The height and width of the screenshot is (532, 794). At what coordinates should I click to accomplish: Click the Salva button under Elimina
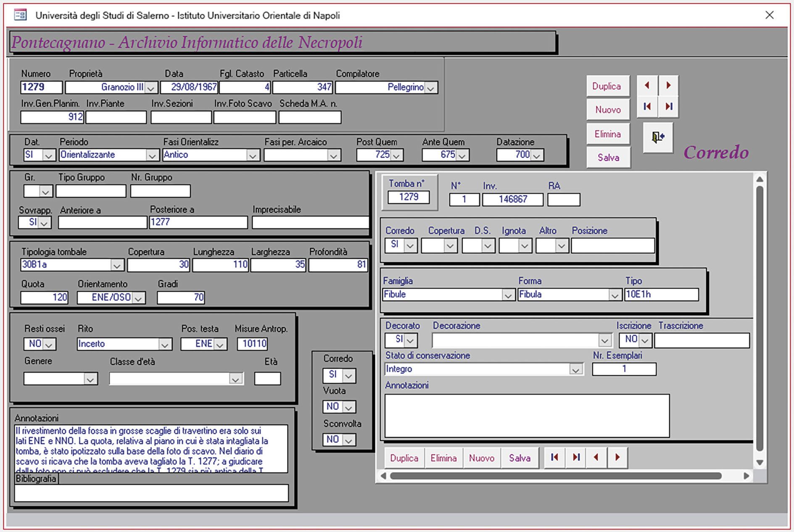coord(608,158)
